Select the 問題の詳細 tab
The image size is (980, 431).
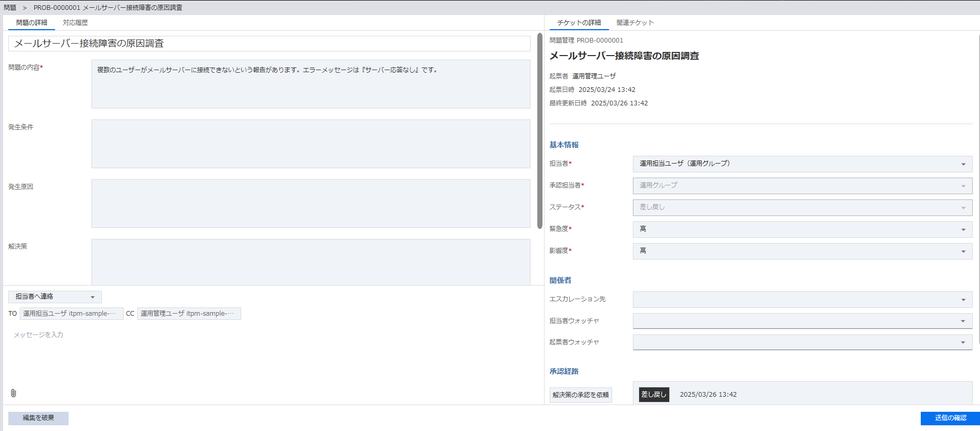tap(32, 23)
